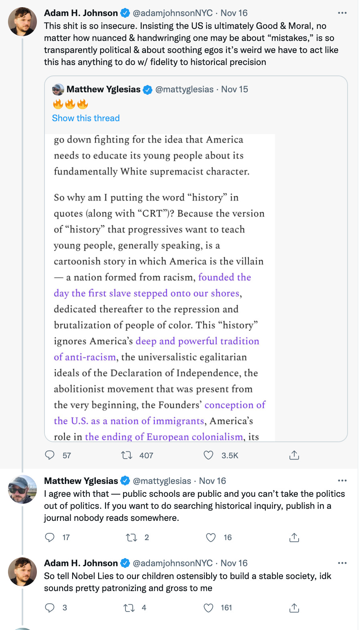Open more options on 'Nobel Lies' tweet
The width and height of the screenshot is (364, 630).
click(342, 563)
